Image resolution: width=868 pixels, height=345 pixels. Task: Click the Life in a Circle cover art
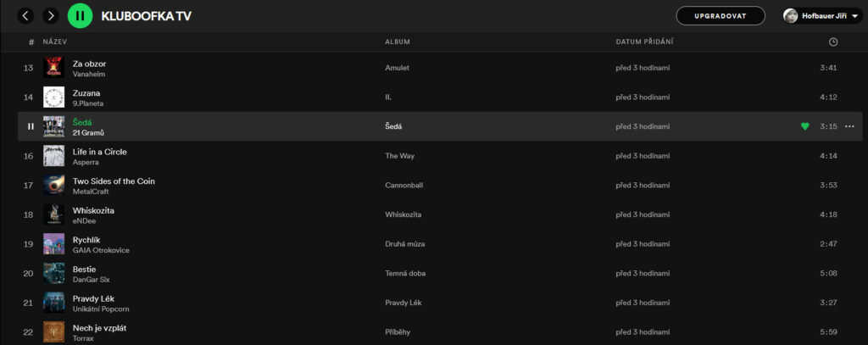tap(53, 156)
